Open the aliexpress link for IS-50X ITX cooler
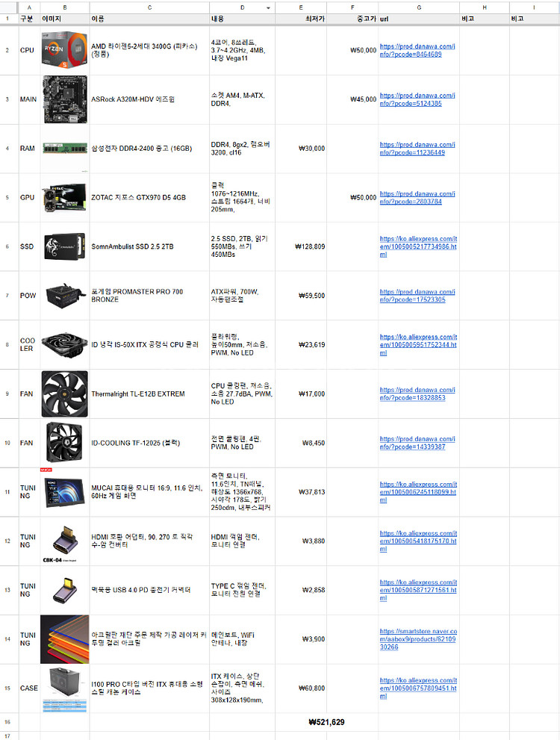The image size is (560, 740). pyautogui.click(x=418, y=344)
